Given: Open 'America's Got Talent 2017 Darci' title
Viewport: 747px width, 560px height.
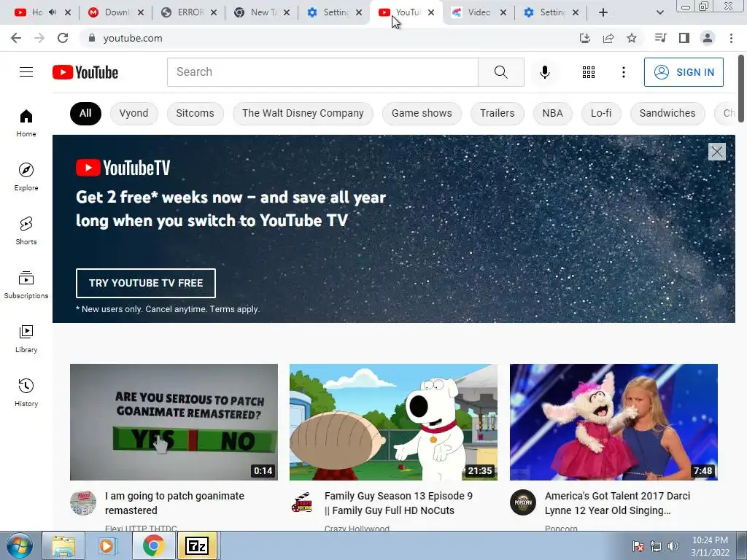Looking at the screenshot, I should tap(617, 503).
